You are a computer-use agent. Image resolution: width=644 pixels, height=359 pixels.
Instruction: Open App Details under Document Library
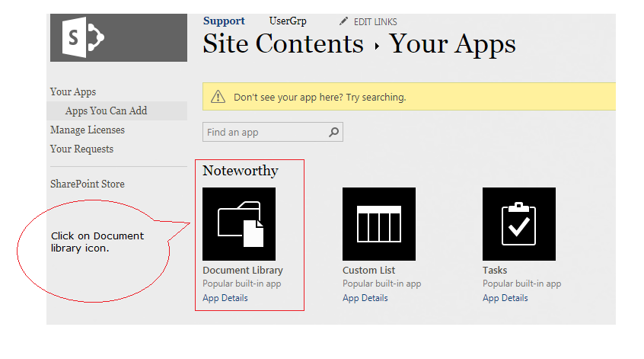click(225, 298)
